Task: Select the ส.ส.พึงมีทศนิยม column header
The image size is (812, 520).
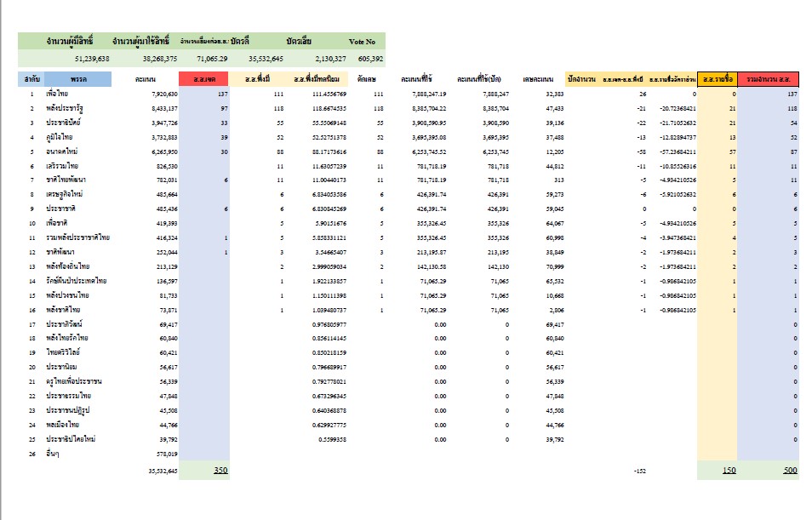Action: coord(317,79)
